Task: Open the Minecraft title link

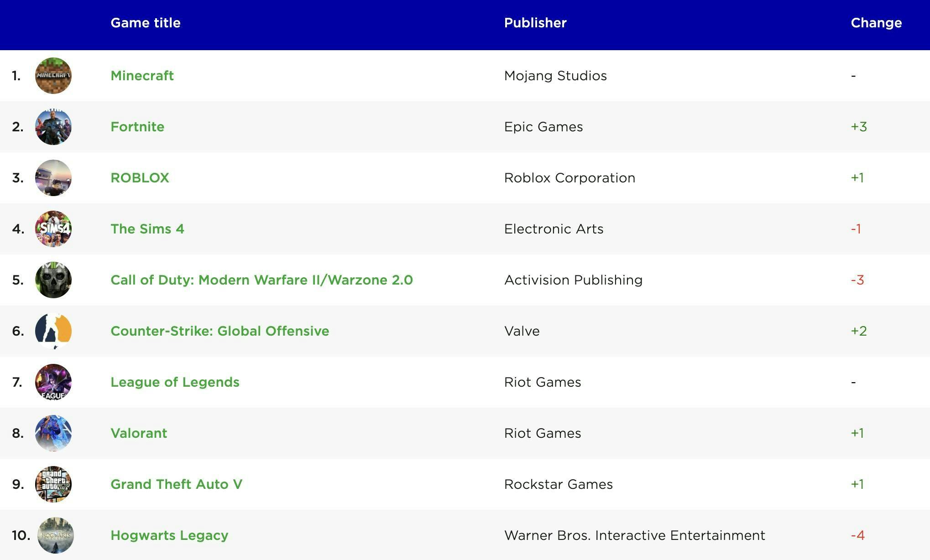Action: [x=142, y=76]
